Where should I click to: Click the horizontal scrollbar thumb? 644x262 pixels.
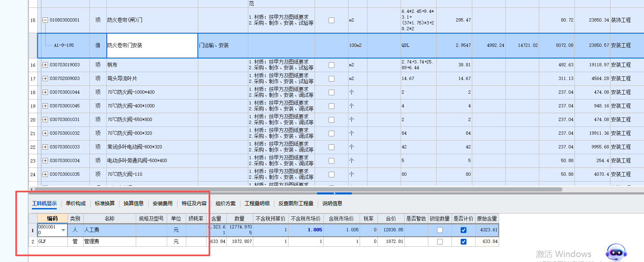(x=334, y=193)
